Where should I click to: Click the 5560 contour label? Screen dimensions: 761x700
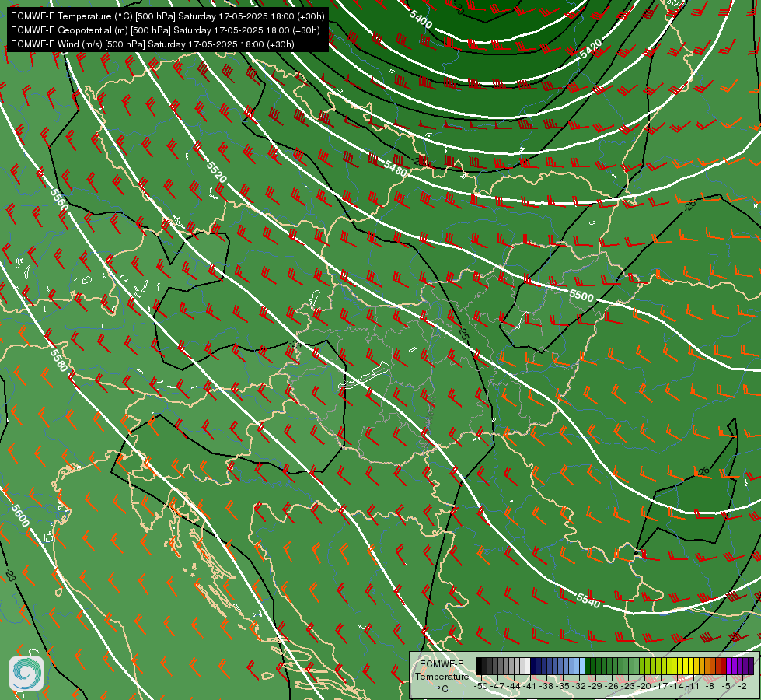coord(59,199)
